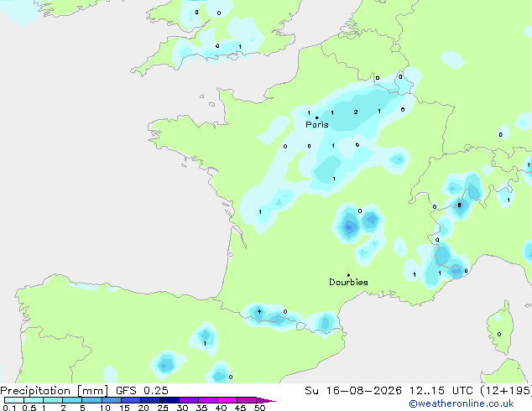The width and height of the screenshot is (532, 411).
Task: Click the weatheronline.co.uk copyright link
Action: pos(462,403)
